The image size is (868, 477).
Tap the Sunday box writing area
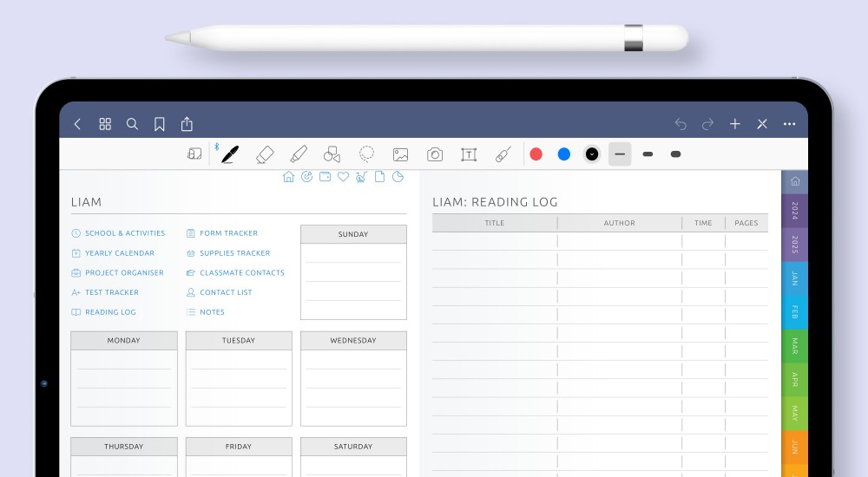click(354, 281)
